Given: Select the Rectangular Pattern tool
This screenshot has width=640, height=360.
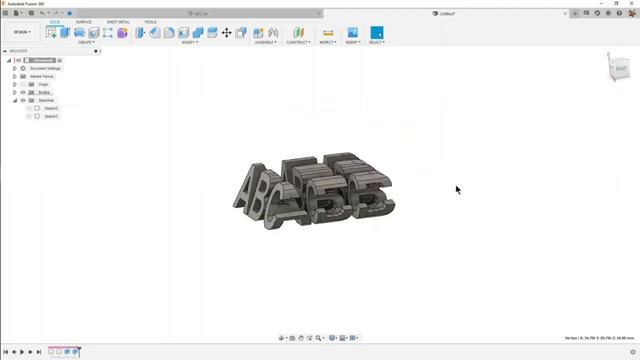Looking at the screenshot, I should coord(108,33).
